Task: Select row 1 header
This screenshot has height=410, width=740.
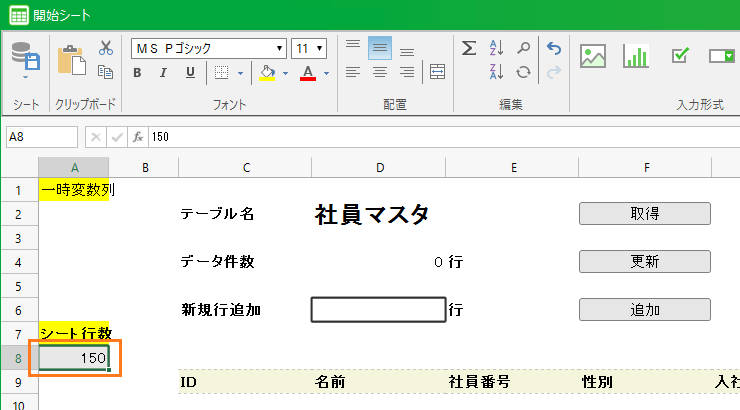Action: pyautogui.click(x=19, y=190)
